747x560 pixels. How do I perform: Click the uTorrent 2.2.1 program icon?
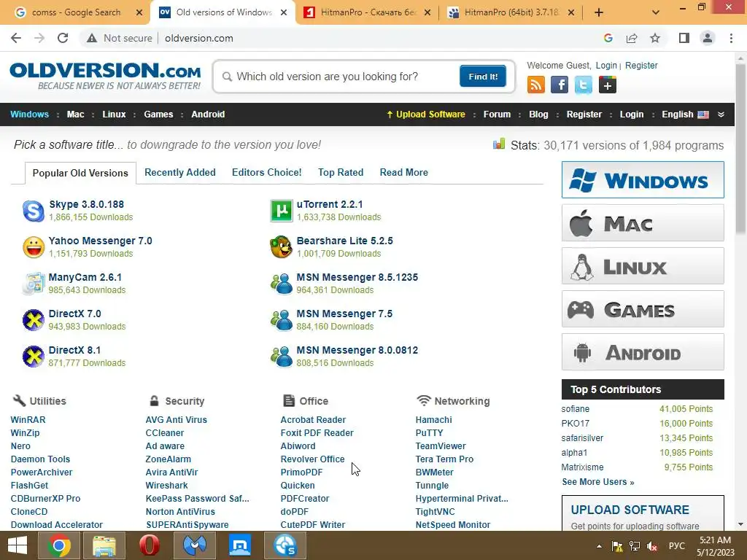[x=282, y=211]
